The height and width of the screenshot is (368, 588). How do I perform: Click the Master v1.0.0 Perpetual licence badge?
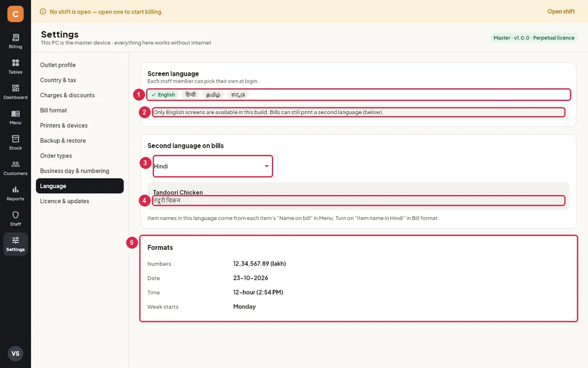534,38
